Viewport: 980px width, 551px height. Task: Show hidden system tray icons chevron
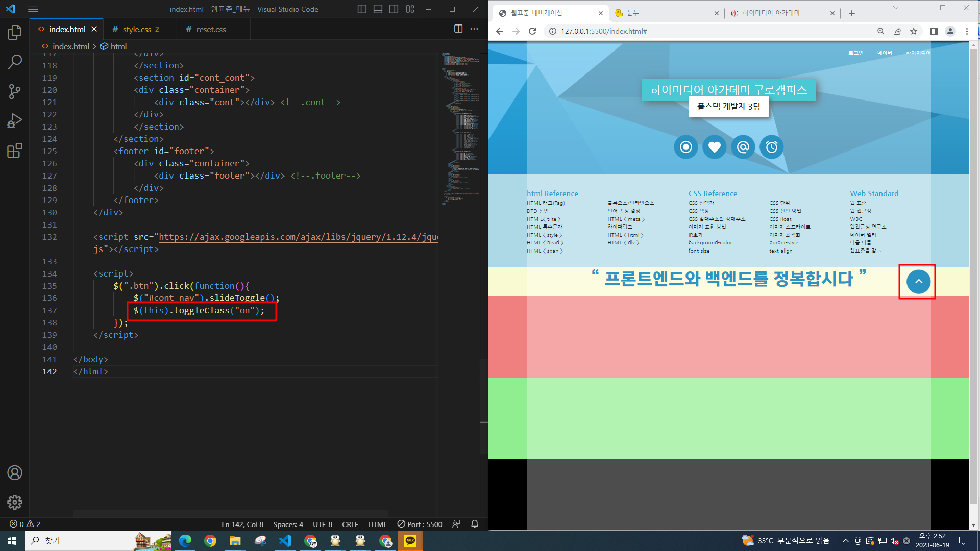pos(845,541)
